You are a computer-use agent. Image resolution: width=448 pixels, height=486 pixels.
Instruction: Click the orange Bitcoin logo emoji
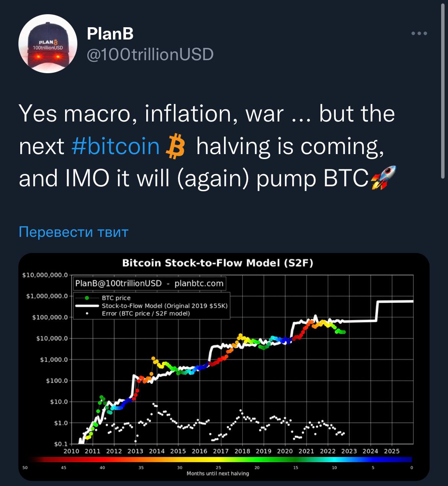[x=175, y=146]
